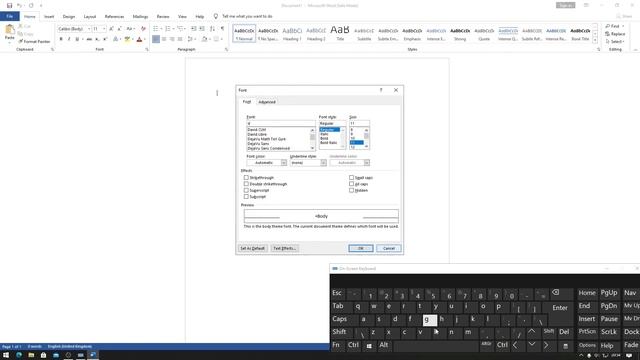This screenshot has height=360, width=640.
Task: Open the ribbon font size dropdown
Action: coord(104,29)
